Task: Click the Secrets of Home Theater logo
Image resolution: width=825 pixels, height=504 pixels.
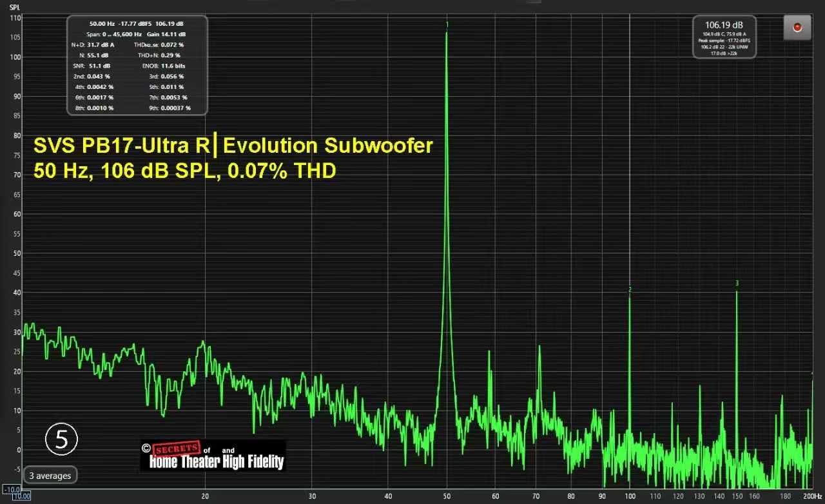Action: 213,456
